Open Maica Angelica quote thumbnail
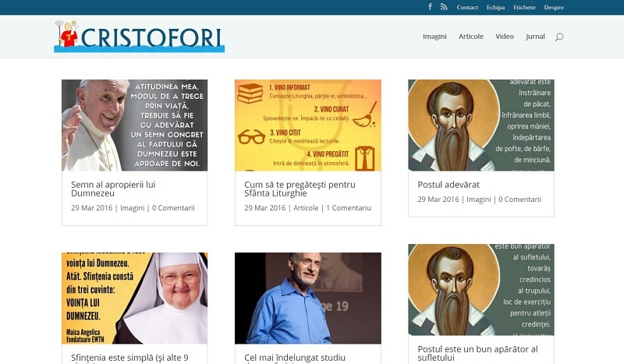The height and width of the screenshot is (364, 624). (x=134, y=298)
